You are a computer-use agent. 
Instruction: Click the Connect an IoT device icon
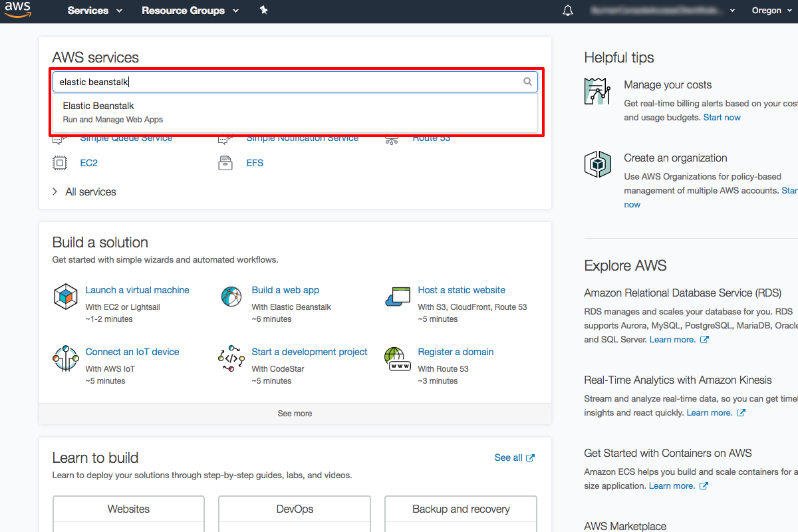pos(65,358)
